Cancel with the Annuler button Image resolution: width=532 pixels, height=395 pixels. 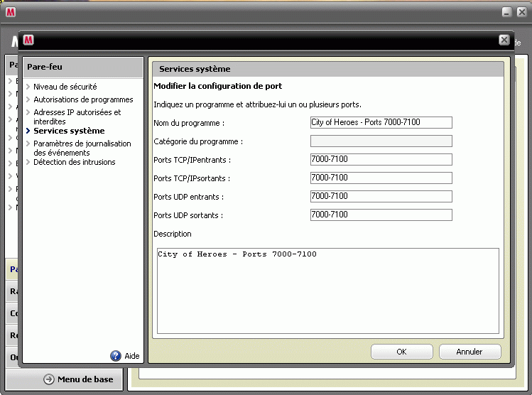[x=469, y=352]
